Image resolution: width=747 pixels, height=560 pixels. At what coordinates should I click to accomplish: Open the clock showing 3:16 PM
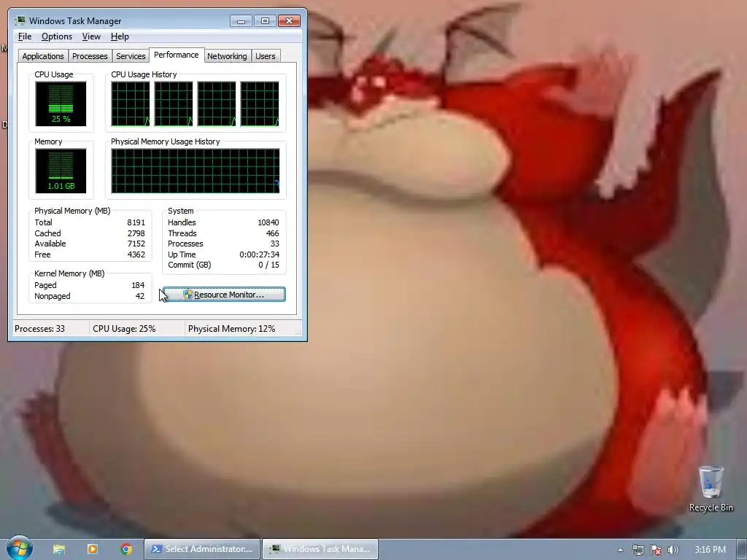pos(710,550)
